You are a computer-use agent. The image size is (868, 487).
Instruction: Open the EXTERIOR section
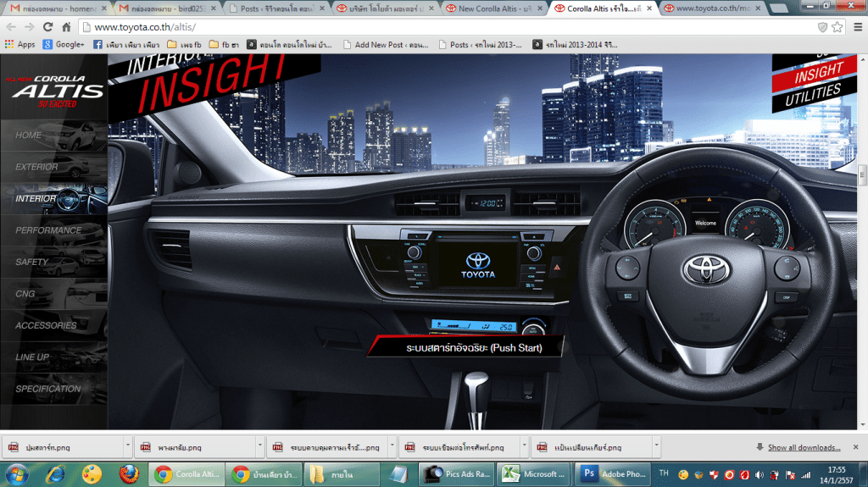pyautogui.click(x=53, y=167)
